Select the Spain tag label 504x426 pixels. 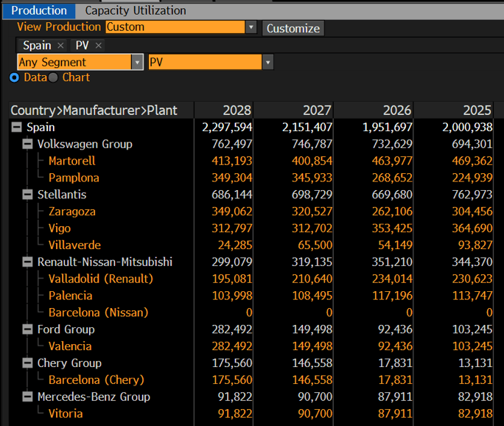pyautogui.click(x=37, y=46)
